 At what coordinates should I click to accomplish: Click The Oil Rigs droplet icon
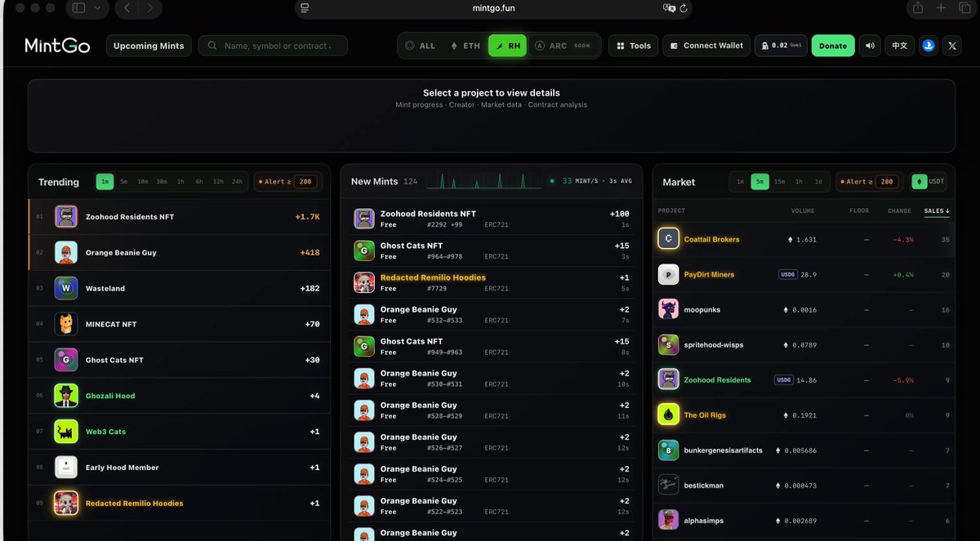coord(669,415)
